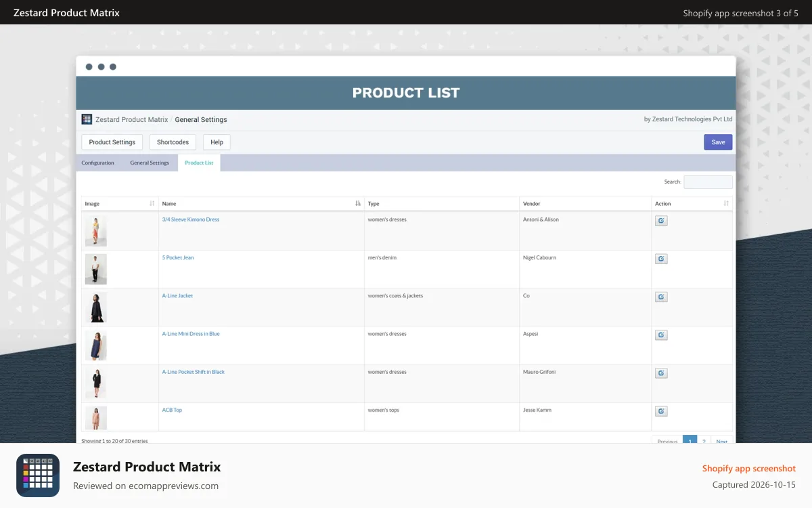This screenshot has width=812, height=508.
Task: Click the blue mini dress thumbnail
Action: [95, 345]
